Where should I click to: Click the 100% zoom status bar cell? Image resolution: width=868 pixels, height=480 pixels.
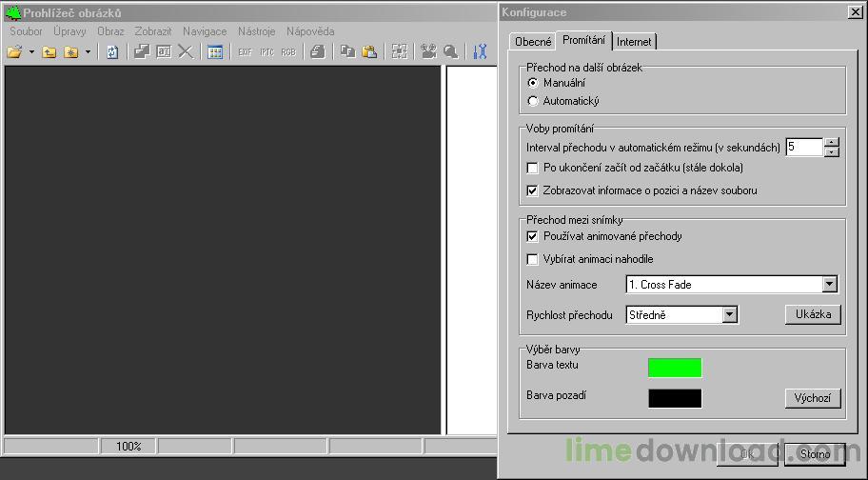click(128, 447)
